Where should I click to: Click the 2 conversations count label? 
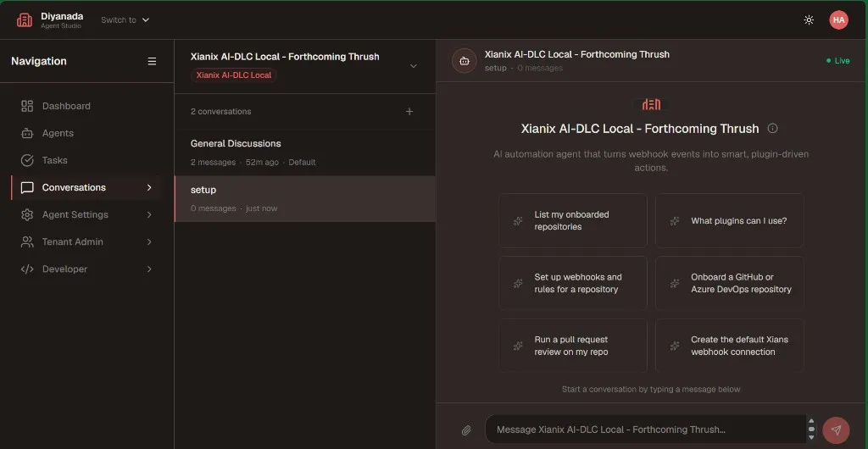click(x=221, y=112)
